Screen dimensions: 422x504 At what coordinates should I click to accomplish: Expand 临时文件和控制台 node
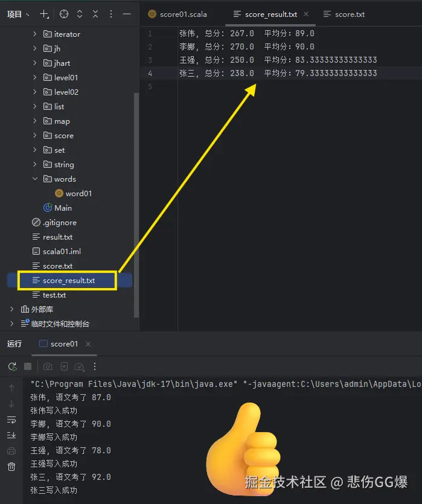(x=12, y=324)
